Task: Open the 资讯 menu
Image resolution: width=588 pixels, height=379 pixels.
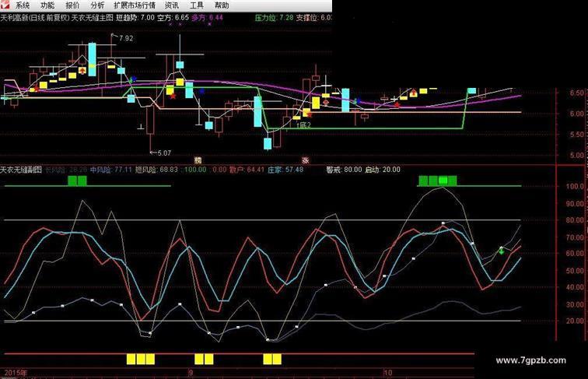Action: [x=172, y=5]
